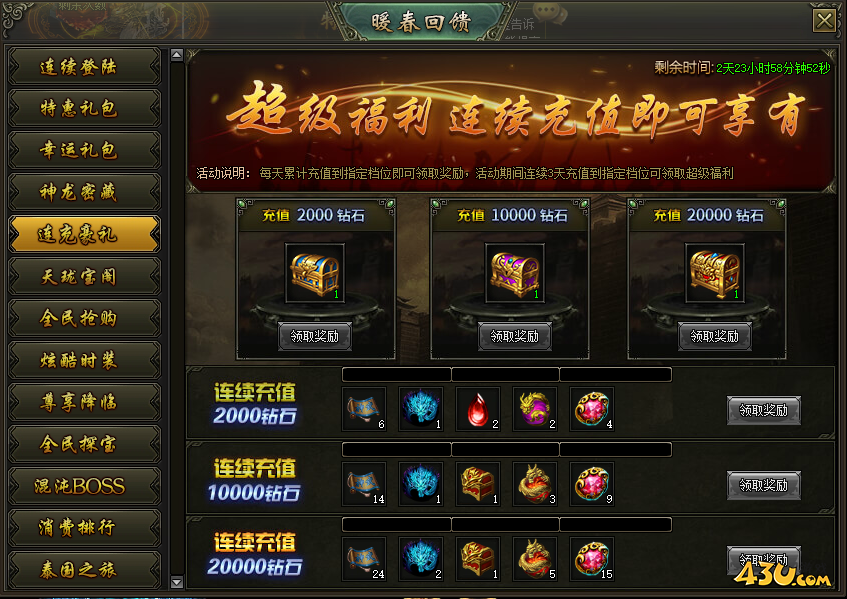Click progress bar above 连续充值 2000钻石 items
The width and height of the screenshot is (847, 599).
[x=507, y=374]
